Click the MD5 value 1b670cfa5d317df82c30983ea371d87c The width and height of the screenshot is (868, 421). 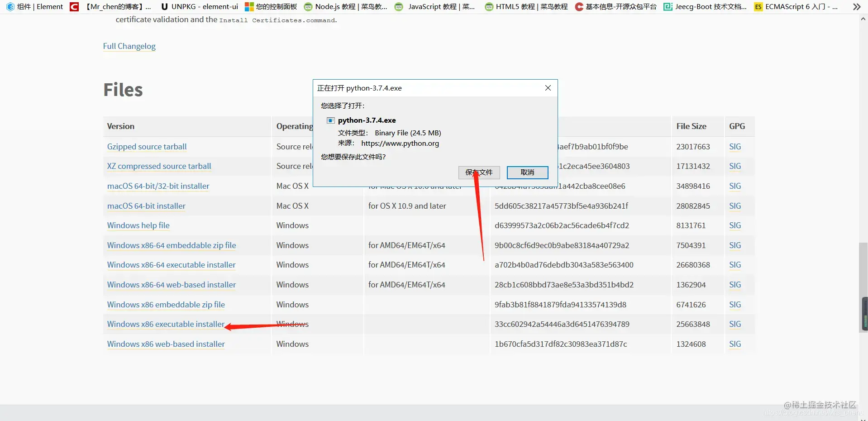pyautogui.click(x=561, y=344)
